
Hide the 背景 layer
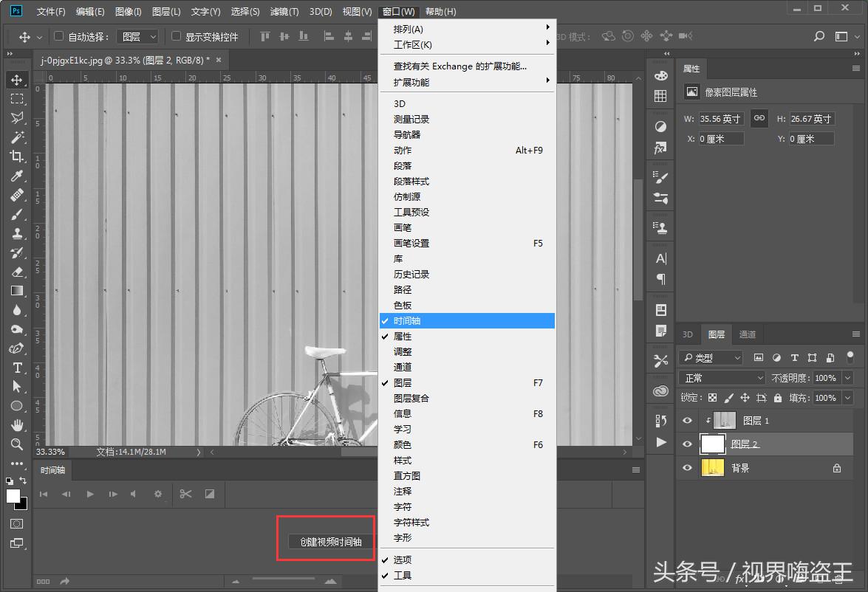[686, 467]
